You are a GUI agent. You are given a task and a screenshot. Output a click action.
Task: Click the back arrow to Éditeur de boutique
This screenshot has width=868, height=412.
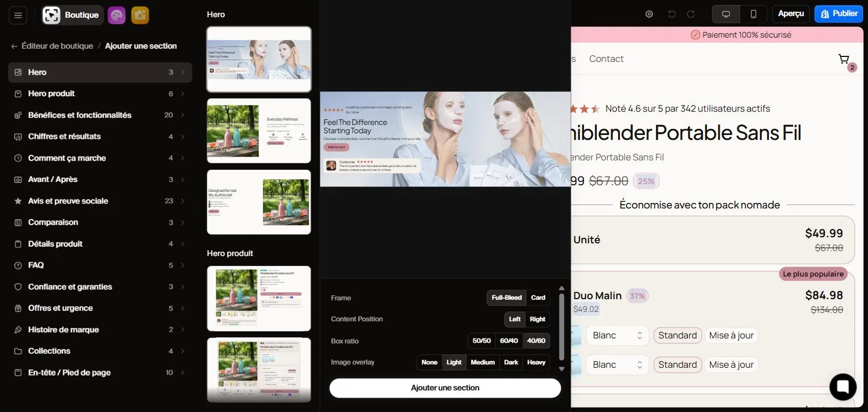click(x=14, y=46)
